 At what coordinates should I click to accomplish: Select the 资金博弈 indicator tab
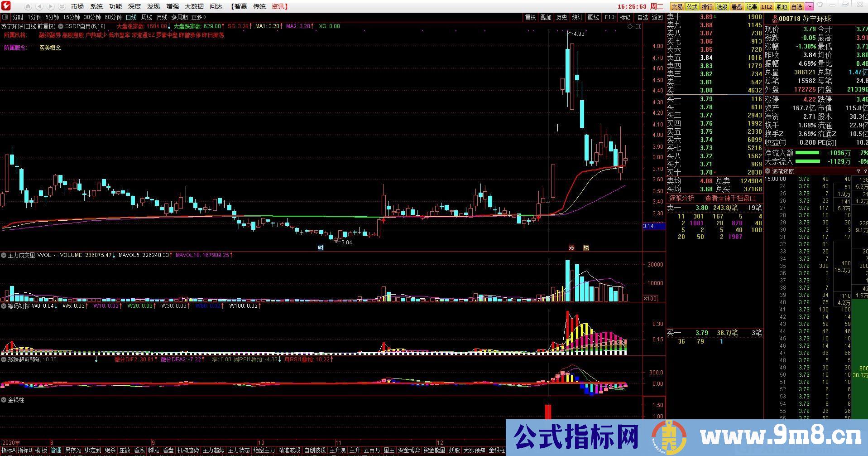click(409, 450)
